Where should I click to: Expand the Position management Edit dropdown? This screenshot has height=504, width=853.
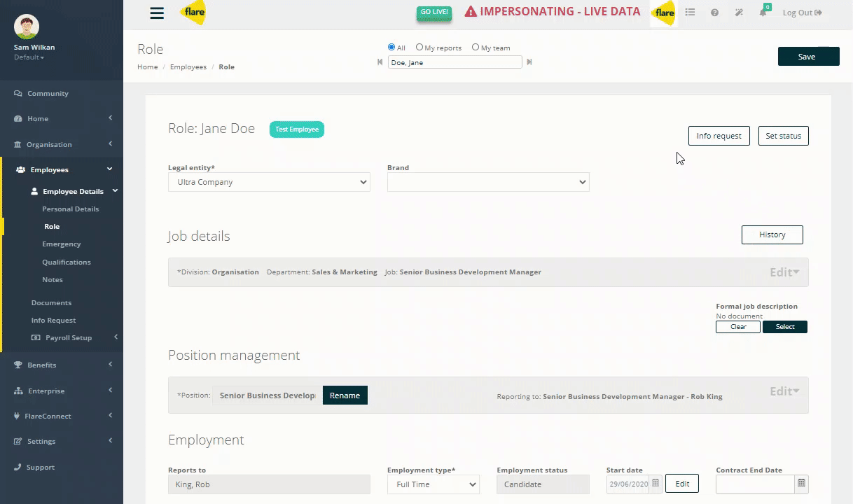coord(784,391)
